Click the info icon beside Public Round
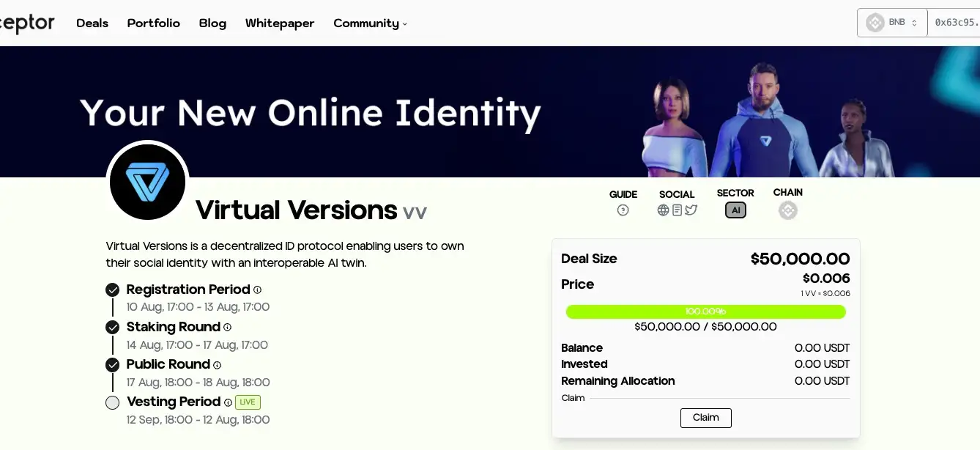The height and width of the screenshot is (450, 980). [x=217, y=365]
